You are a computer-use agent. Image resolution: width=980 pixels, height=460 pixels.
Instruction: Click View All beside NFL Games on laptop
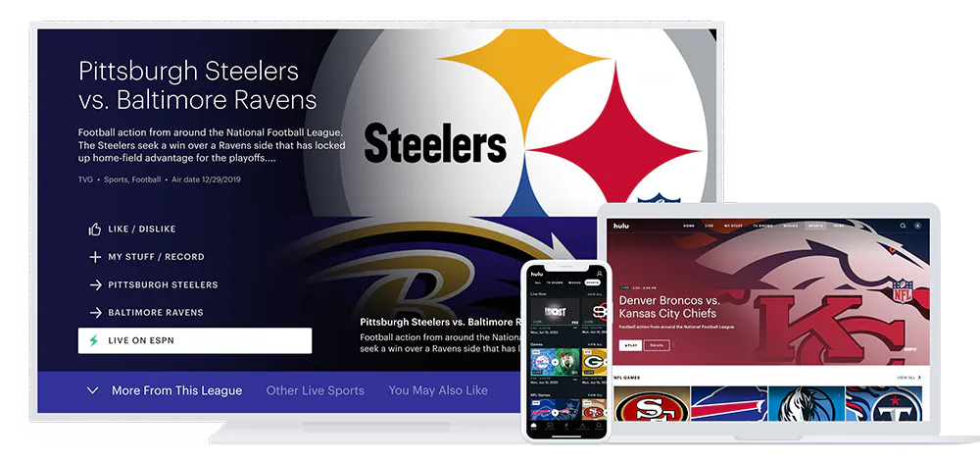point(908,378)
